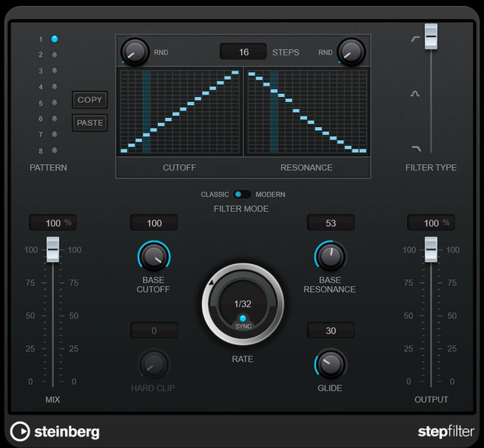Click the Base Resonance knob
The width and height of the screenshot is (484, 448).
point(330,256)
